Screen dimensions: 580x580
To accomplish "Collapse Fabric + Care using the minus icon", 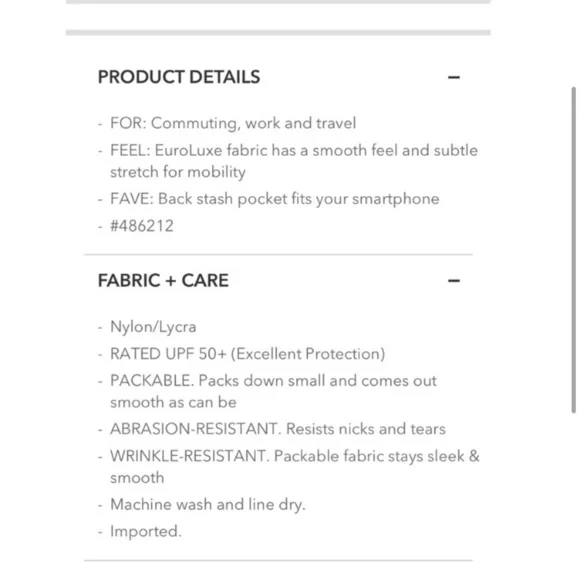I will [453, 281].
